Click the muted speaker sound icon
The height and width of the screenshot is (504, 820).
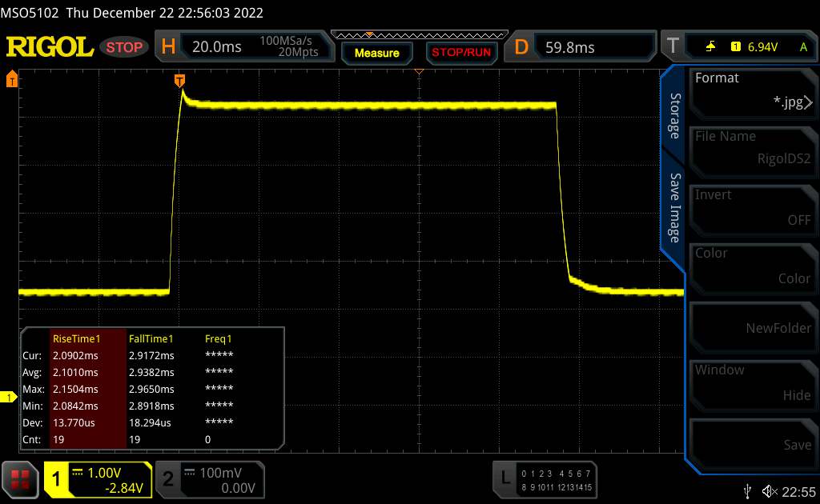770,491
